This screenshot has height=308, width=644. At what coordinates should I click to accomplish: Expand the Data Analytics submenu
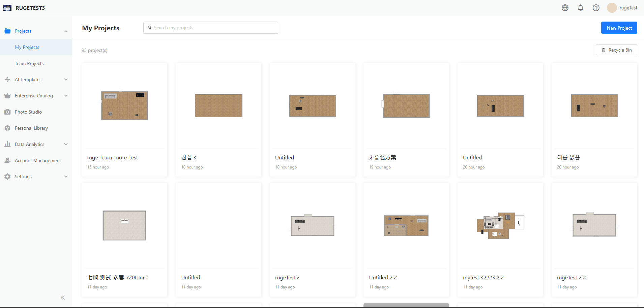(66, 144)
